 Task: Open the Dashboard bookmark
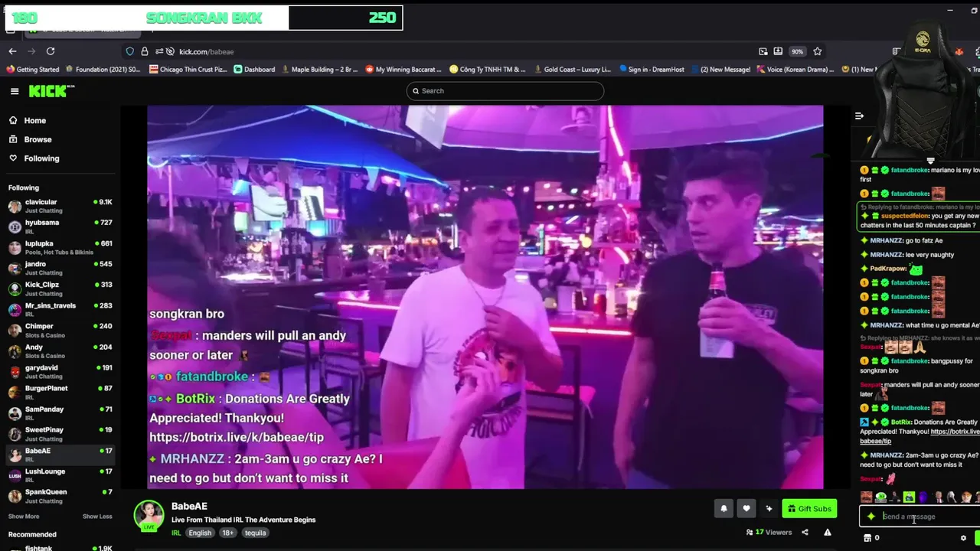[254, 70]
